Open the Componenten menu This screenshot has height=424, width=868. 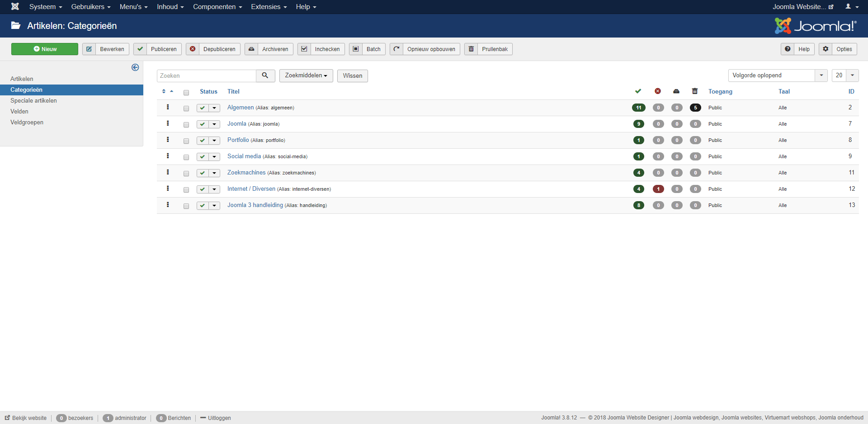tap(217, 6)
